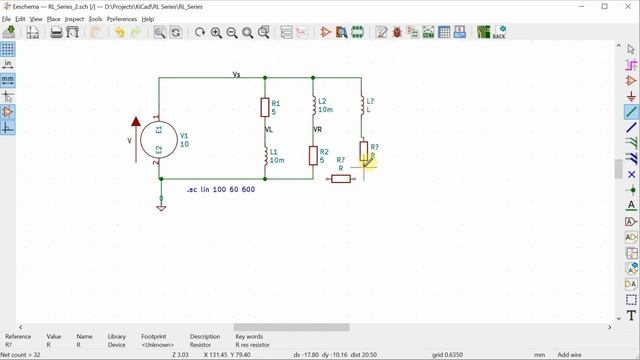
Task: Activate the highlight net tool
Action: [x=631, y=65]
